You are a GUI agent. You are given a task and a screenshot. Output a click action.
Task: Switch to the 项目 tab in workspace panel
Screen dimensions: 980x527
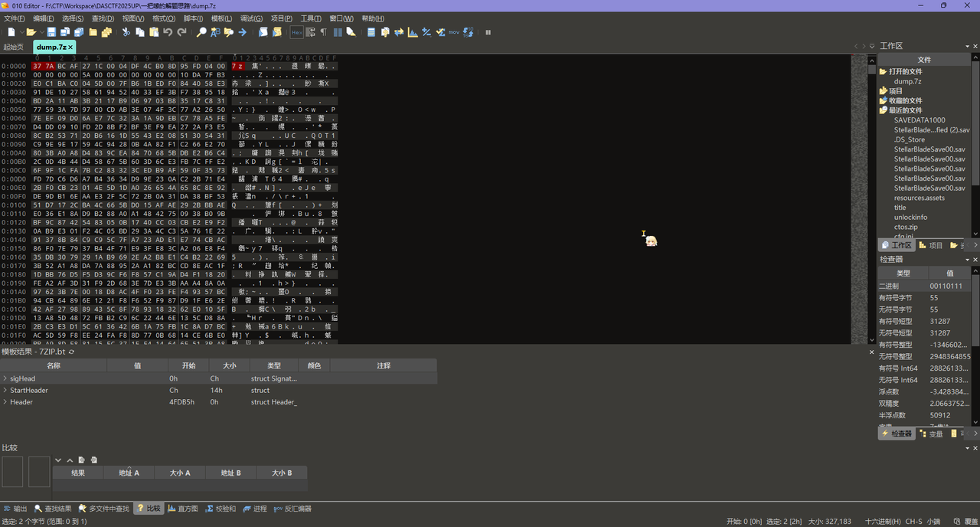click(x=930, y=245)
